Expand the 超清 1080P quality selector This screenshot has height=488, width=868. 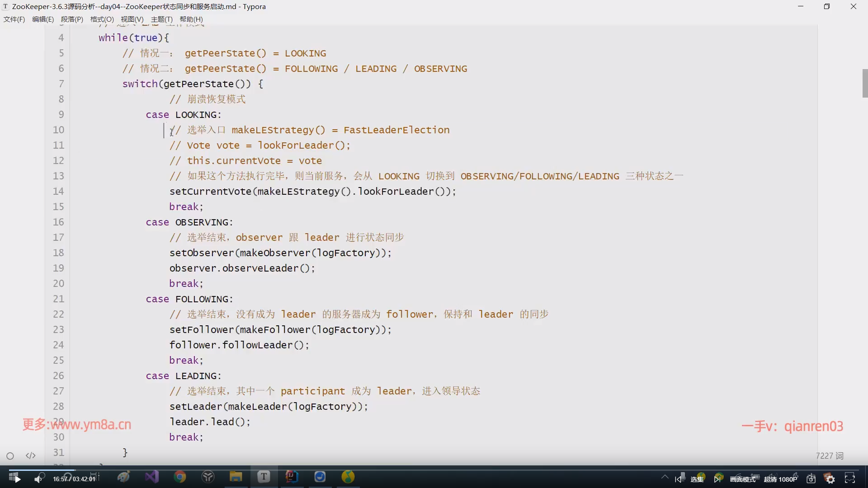pos(780,479)
